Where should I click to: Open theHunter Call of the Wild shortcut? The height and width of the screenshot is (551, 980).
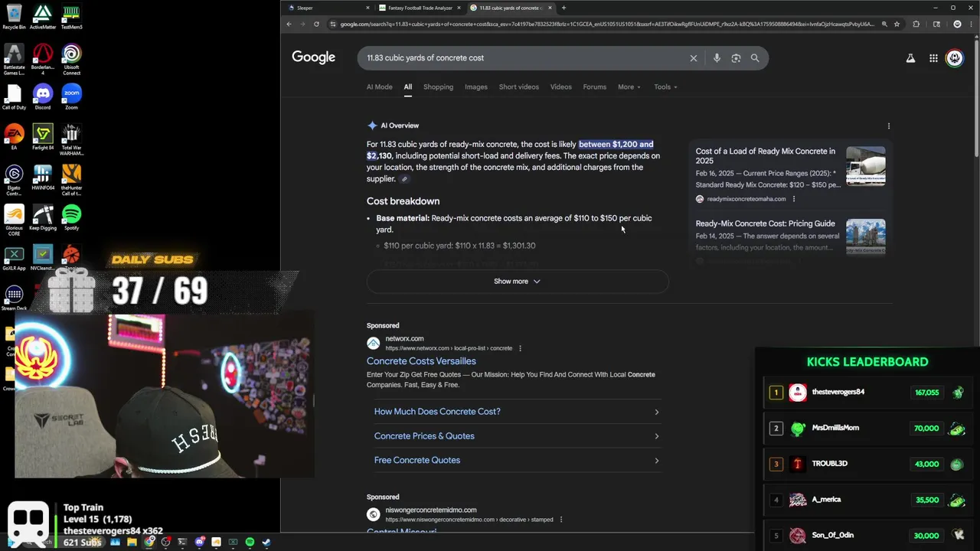[71, 178]
